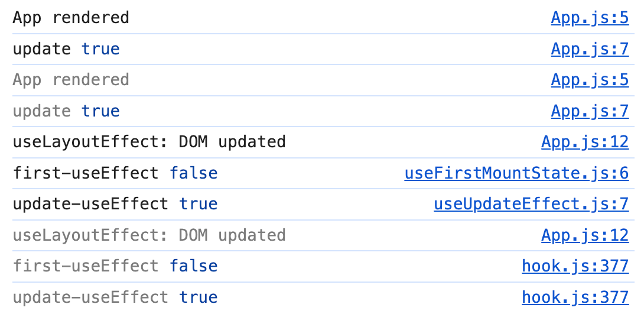Select the grayed 'update true' log message

[66, 111]
